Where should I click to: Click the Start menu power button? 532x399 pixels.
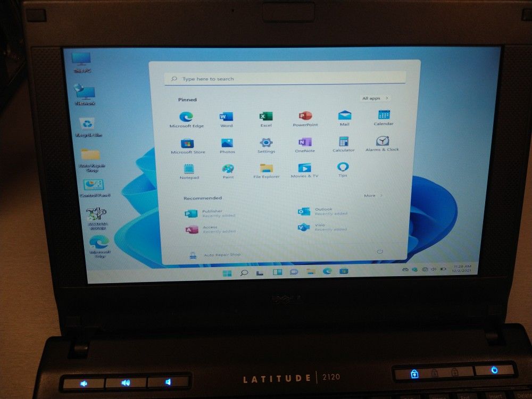click(x=380, y=252)
